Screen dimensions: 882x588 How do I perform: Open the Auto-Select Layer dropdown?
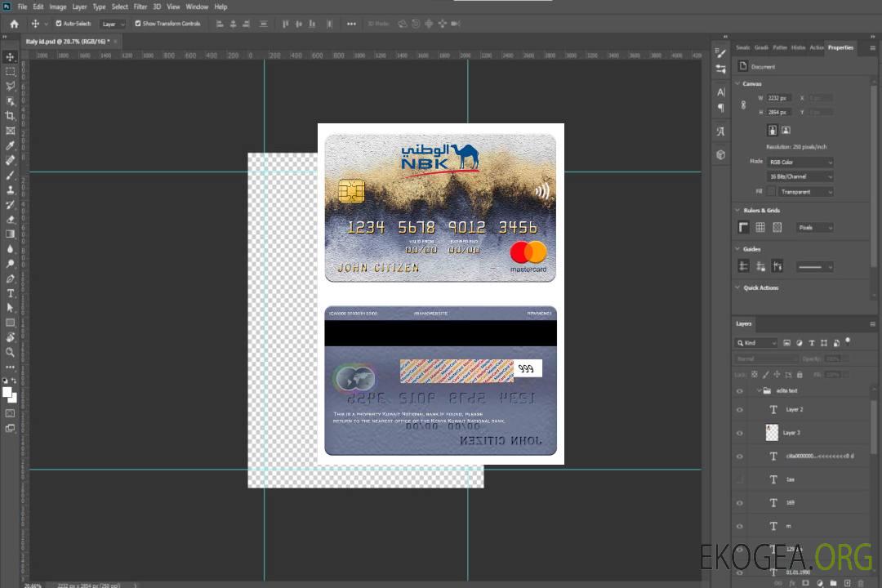click(x=113, y=24)
